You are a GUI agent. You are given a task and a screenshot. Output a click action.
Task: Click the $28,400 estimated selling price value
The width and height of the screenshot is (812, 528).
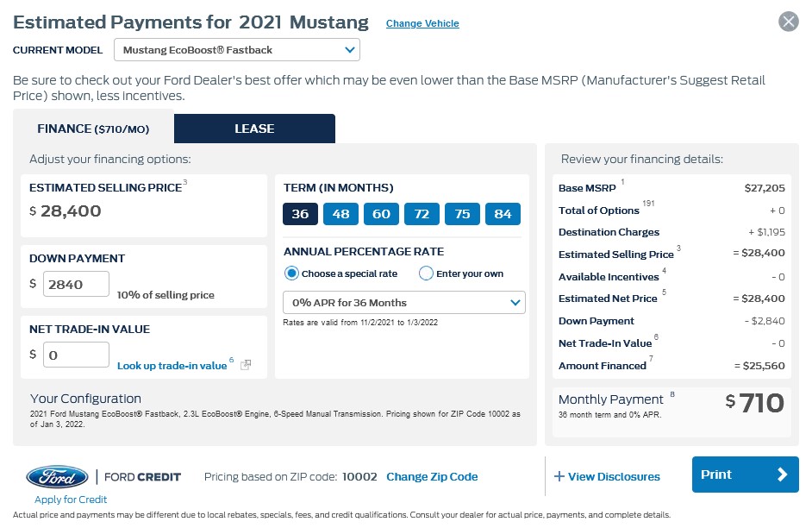tap(66, 211)
